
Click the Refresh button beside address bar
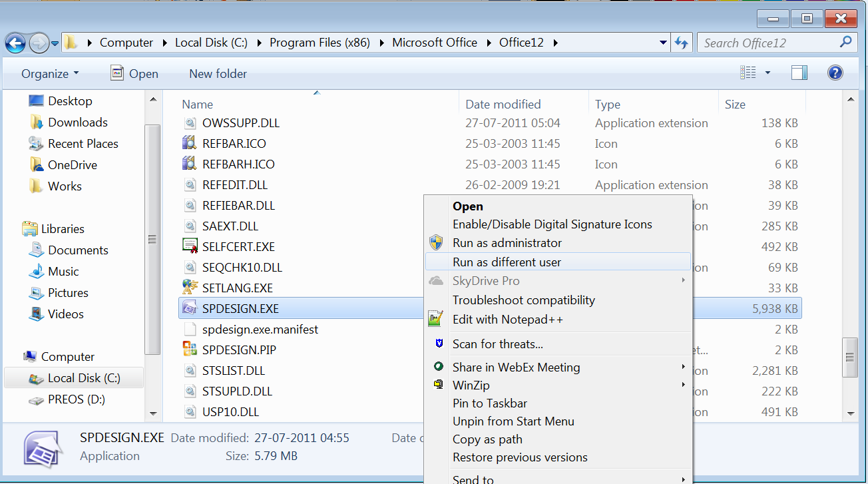682,43
